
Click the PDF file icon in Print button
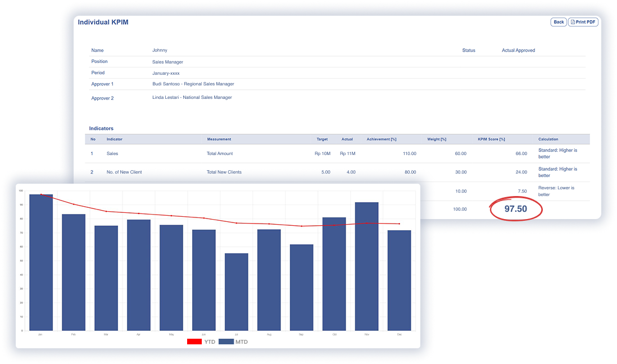pyautogui.click(x=573, y=22)
